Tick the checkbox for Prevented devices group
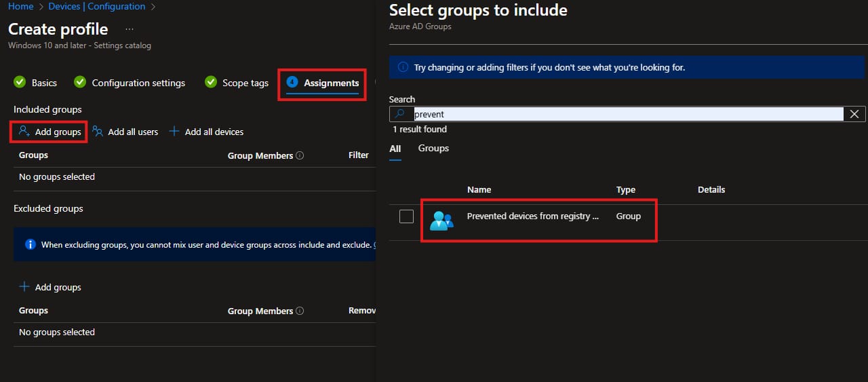 (406, 216)
